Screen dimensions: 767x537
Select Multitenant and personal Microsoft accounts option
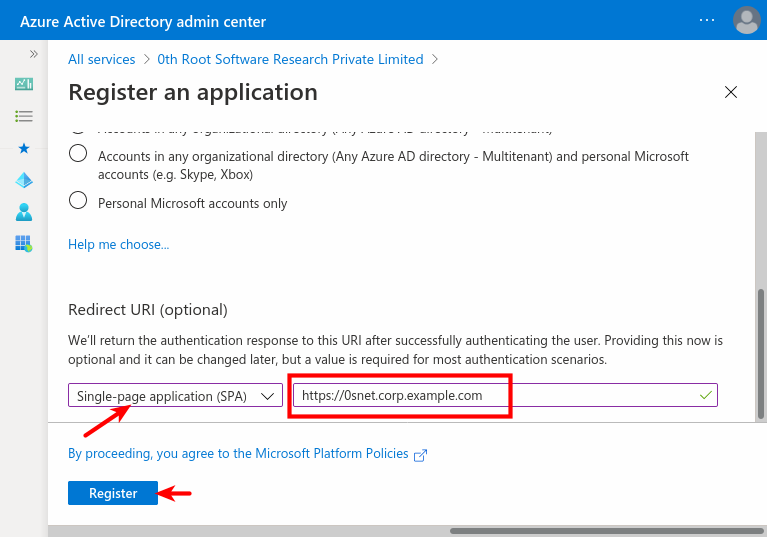pyautogui.click(x=78, y=154)
